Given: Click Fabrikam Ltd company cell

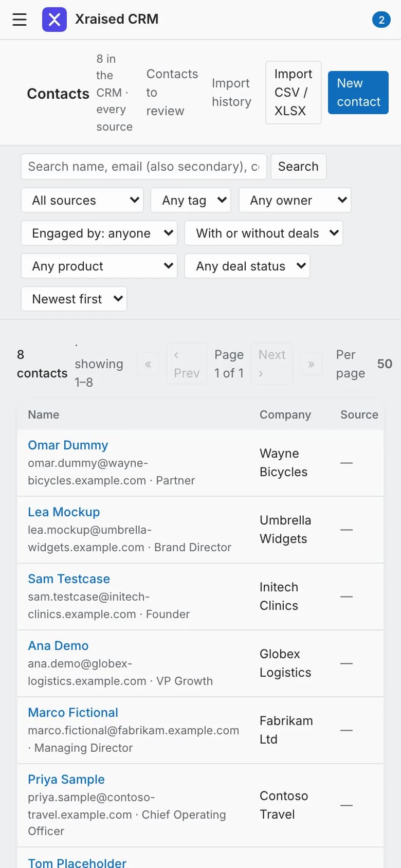Looking at the screenshot, I should pos(286,730).
